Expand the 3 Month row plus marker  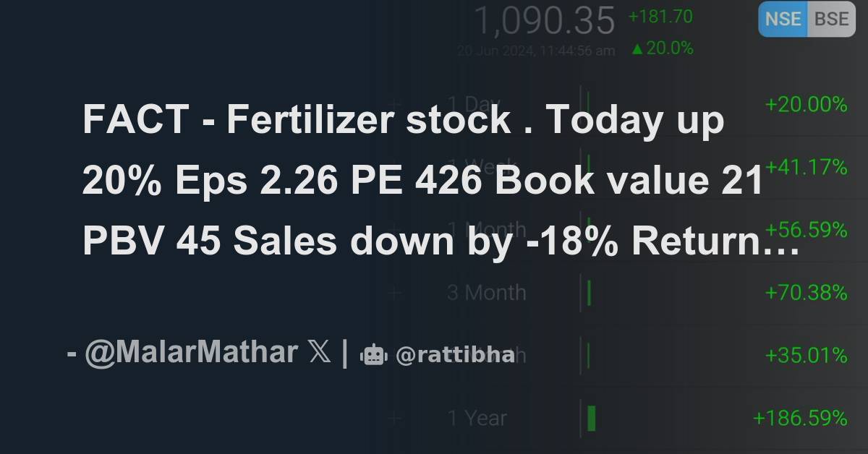pyautogui.click(x=393, y=293)
